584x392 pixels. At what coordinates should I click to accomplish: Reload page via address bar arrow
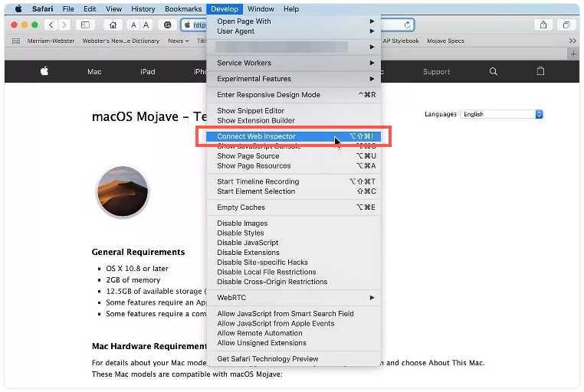(408, 25)
